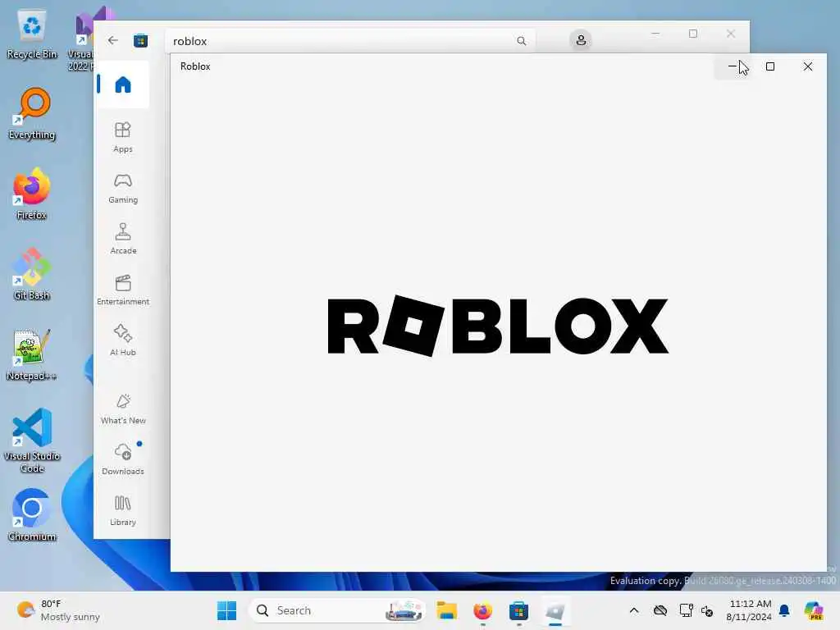Screen dimensions: 840x630
Task: Open the weather widget showing 80°F
Action: coord(58,610)
